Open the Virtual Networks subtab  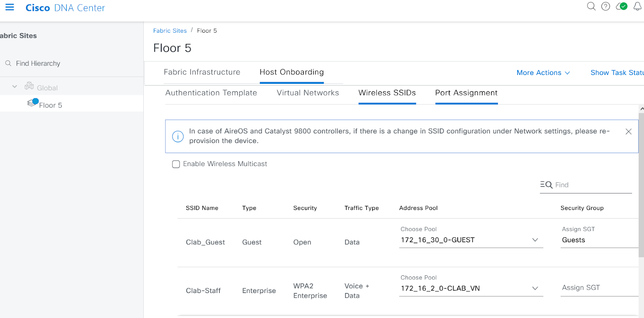pos(308,93)
